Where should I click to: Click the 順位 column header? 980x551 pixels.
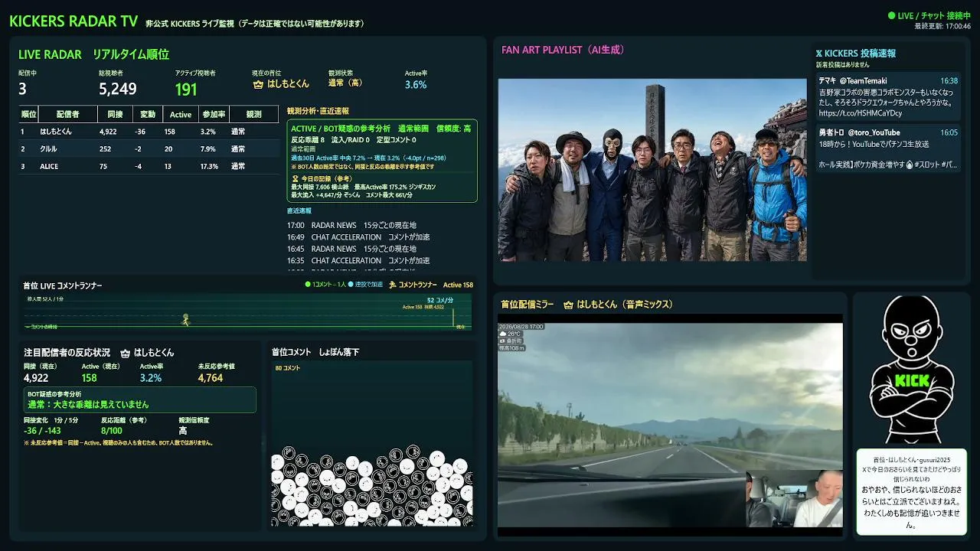(28, 114)
